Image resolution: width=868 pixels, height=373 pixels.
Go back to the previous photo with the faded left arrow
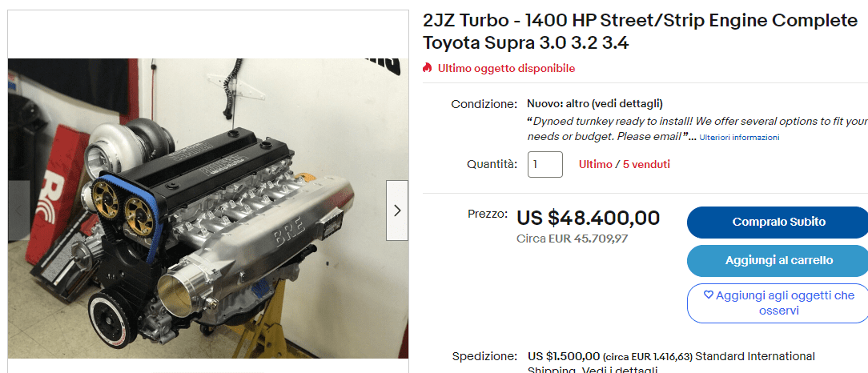[x=19, y=211]
